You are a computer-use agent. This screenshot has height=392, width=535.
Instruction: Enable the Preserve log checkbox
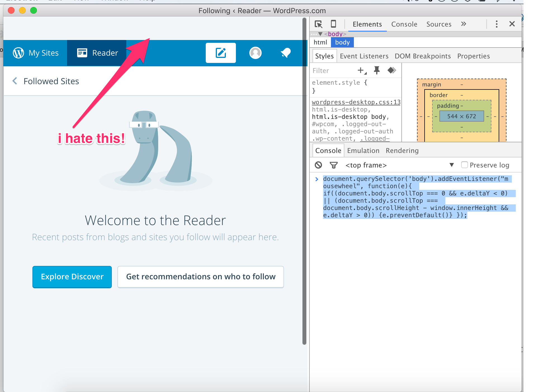pos(464,165)
